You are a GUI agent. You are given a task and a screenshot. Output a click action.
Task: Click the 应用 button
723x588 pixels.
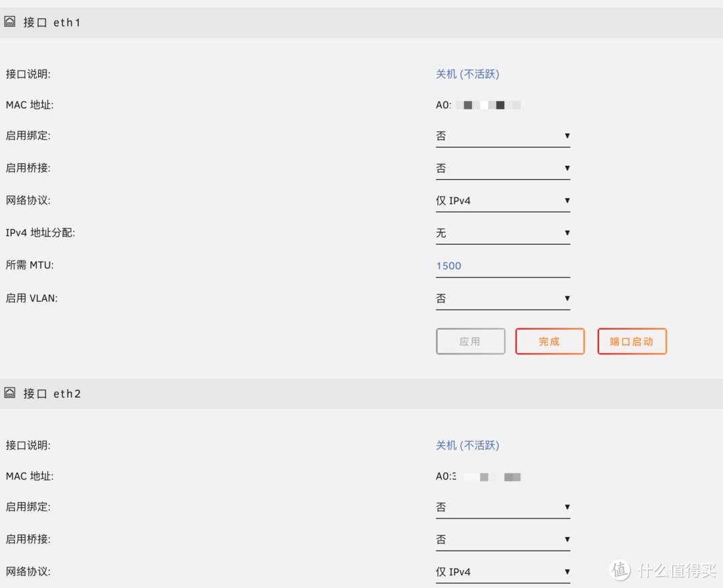click(x=470, y=341)
